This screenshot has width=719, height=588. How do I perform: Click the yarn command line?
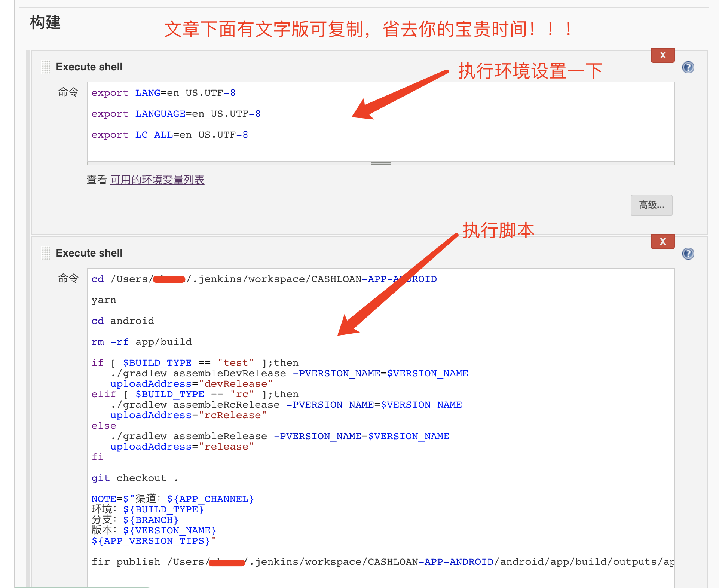point(104,300)
